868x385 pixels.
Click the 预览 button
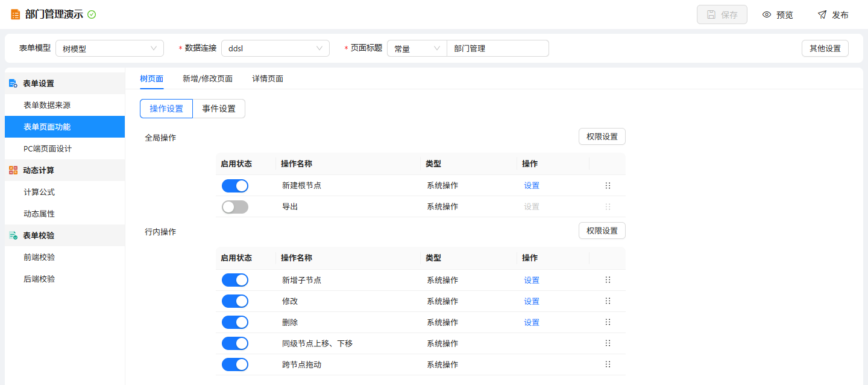click(778, 14)
